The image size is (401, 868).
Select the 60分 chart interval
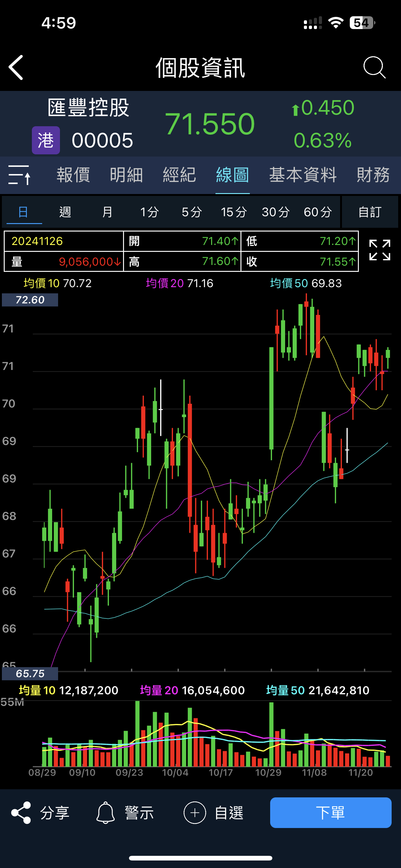(318, 212)
